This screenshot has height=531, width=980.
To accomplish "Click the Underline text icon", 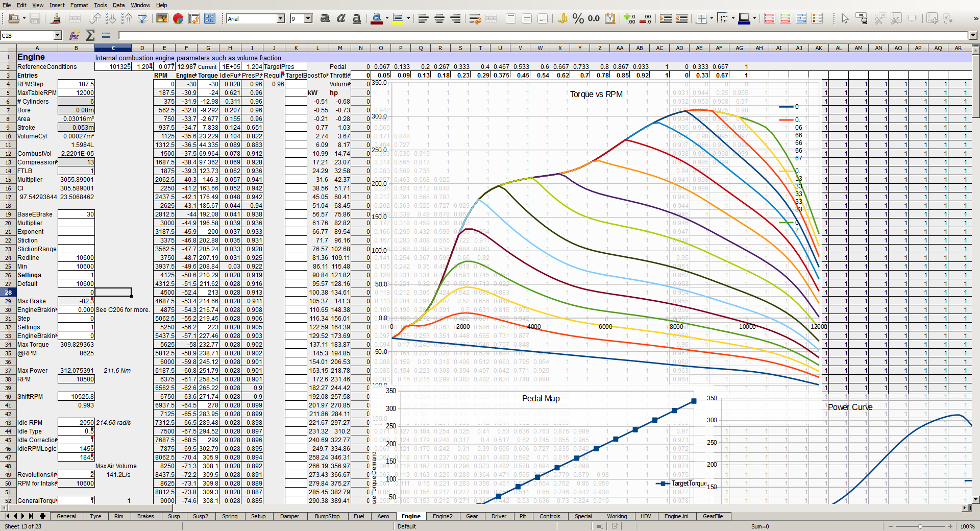I will coord(357,19).
